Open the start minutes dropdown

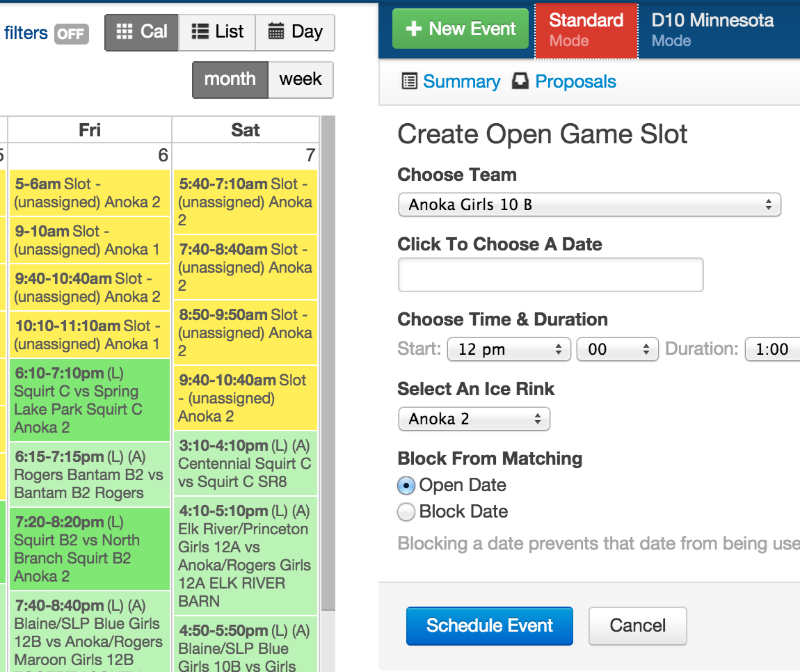point(617,349)
